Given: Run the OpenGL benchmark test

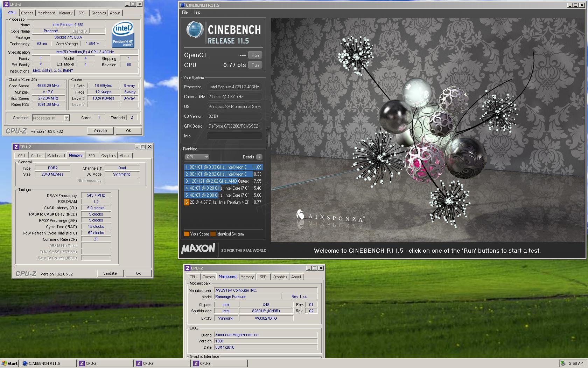Looking at the screenshot, I should click(x=255, y=55).
